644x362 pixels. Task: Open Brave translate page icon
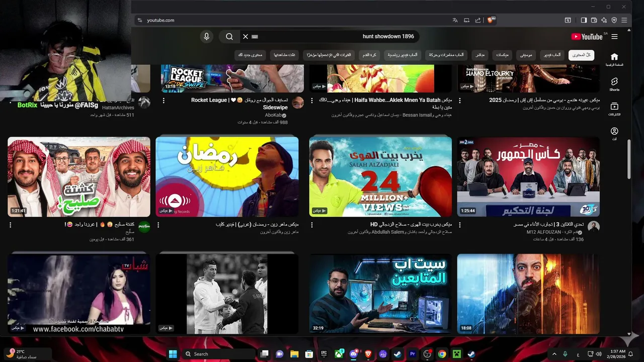coord(455,20)
